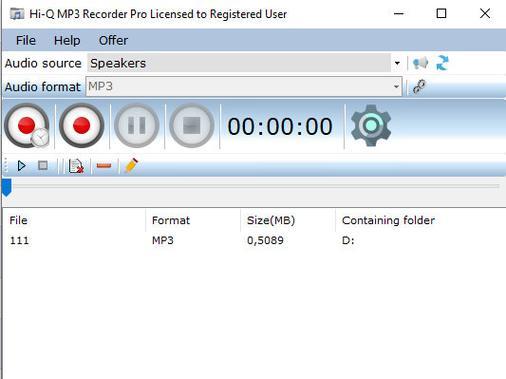
Task: Delete the file using the document with red X icon
Action: 76,166
